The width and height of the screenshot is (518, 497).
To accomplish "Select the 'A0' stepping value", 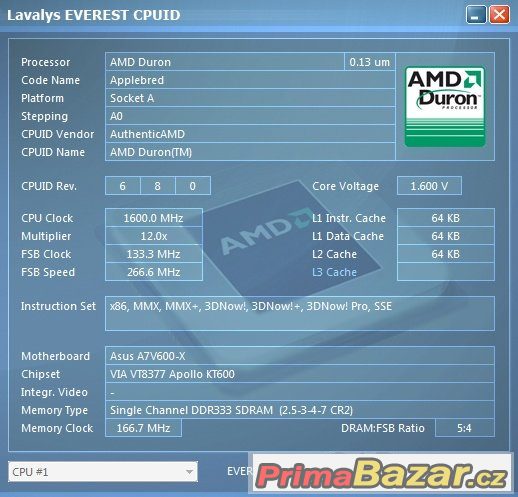I will click(x=250, y=116).
